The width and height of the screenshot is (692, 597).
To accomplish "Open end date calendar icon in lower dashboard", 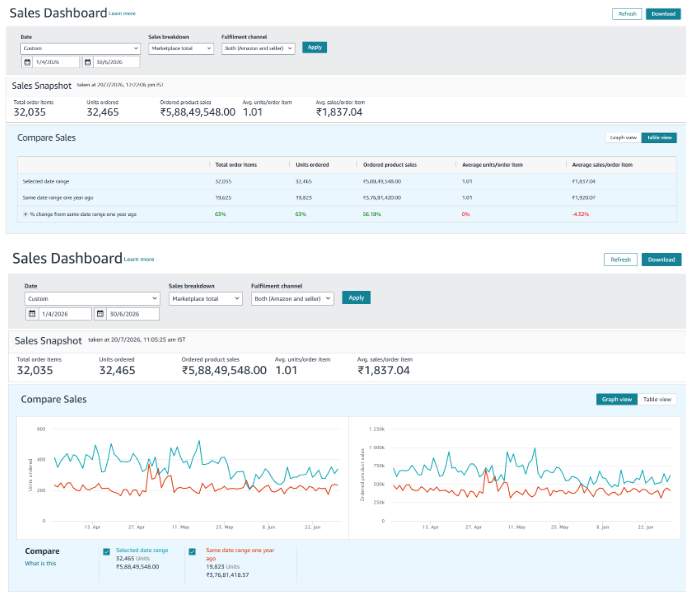I will tap(100, 314).
